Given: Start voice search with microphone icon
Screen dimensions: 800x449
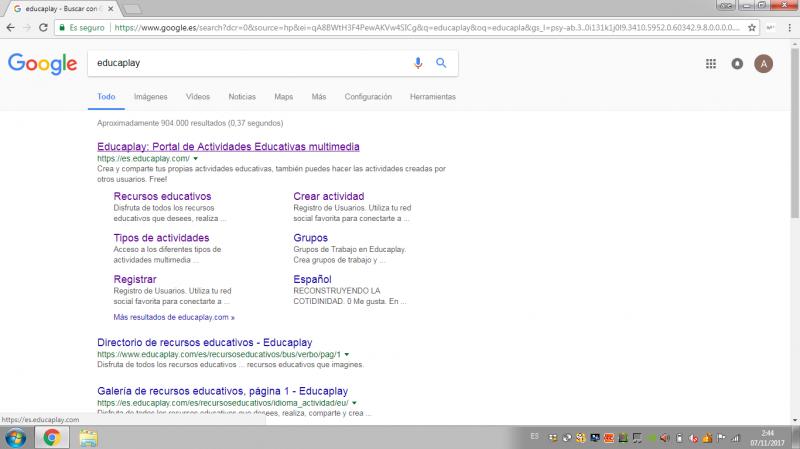Looking at the screenshot, I should tap(418, 63).
